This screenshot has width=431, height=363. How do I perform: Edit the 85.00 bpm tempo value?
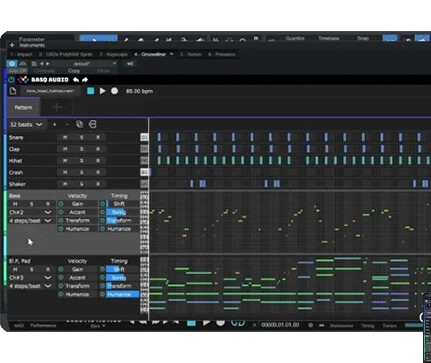pos(139,91)
